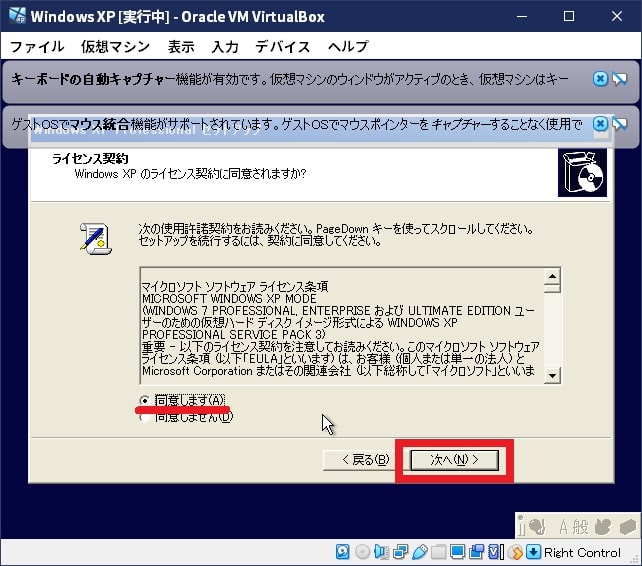
Task: Maximize the VirtualBox window
Action: 569,16
